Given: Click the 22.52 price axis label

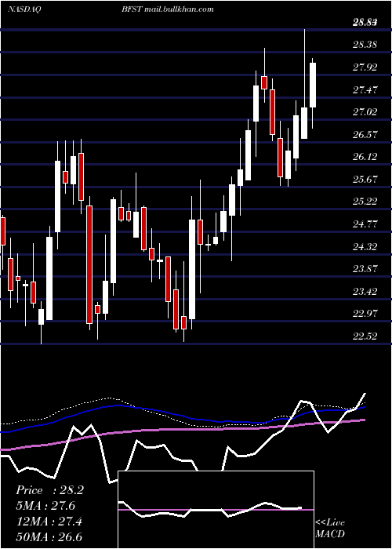Looking at the screenshot, I should point(365,336).
